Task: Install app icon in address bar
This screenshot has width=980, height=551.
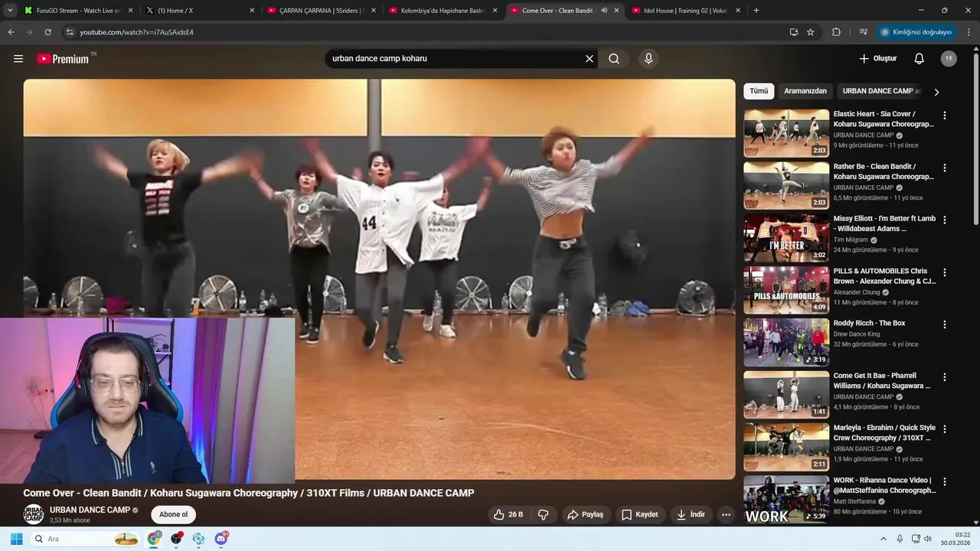Action: coord(794,32)
